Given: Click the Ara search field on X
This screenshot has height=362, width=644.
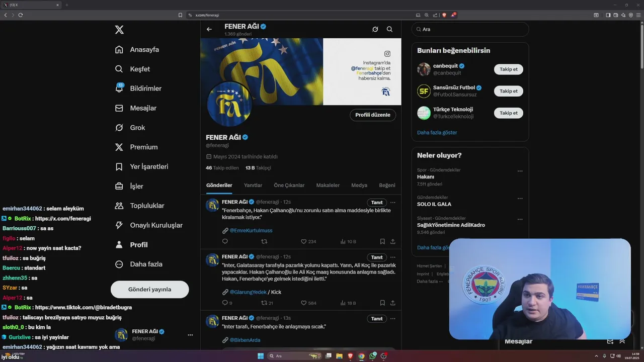Looking at the screenshot, I should pos(470,29).
